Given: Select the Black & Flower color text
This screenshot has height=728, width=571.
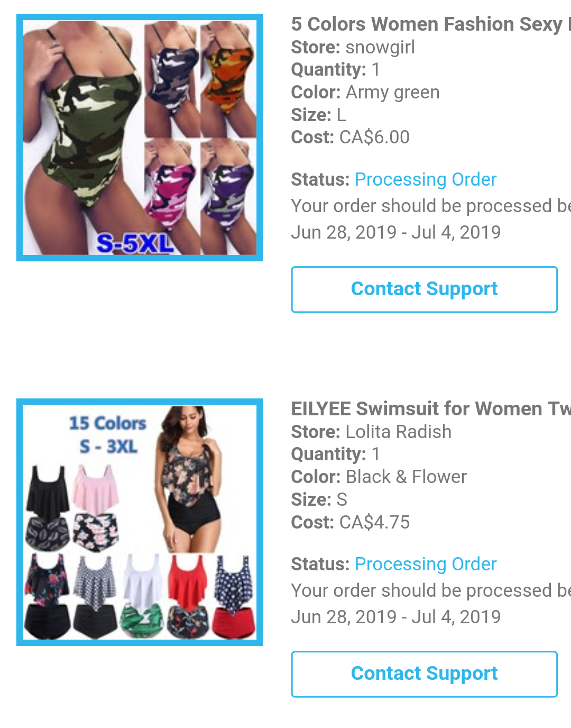Looking at the screenshot, I should [406, 477].
